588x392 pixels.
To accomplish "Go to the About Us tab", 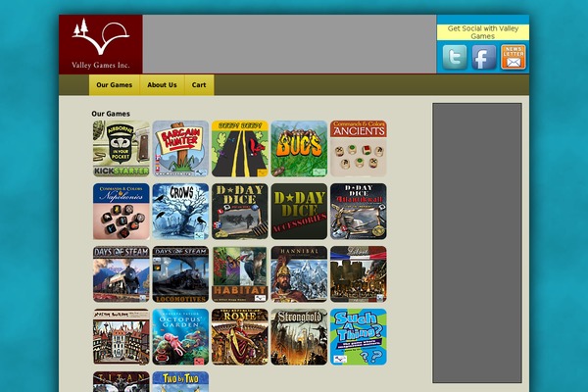I will 162,85.
